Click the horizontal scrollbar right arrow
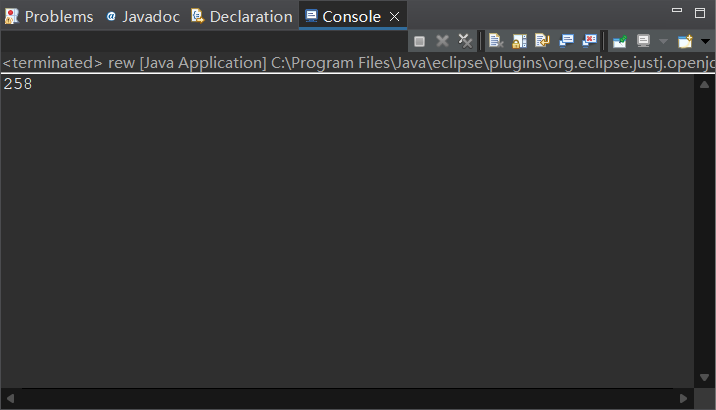 (x=684, y=399)
